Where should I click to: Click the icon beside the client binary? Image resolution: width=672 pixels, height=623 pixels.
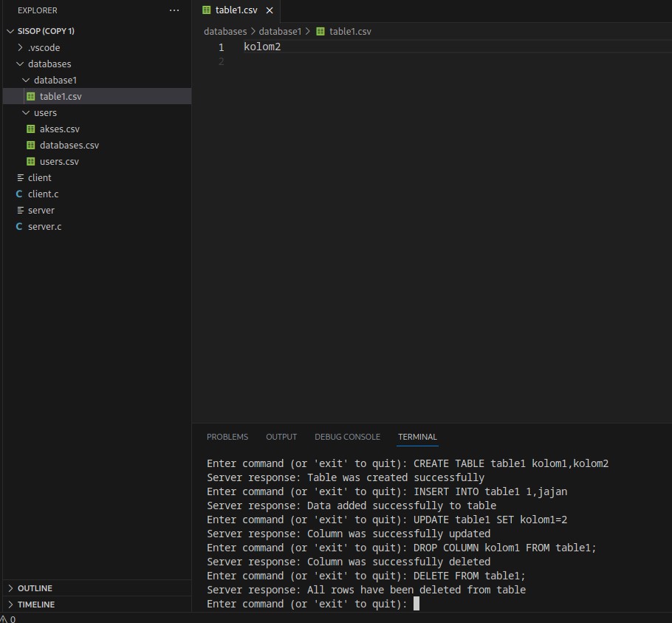click(x=20, y=177)
